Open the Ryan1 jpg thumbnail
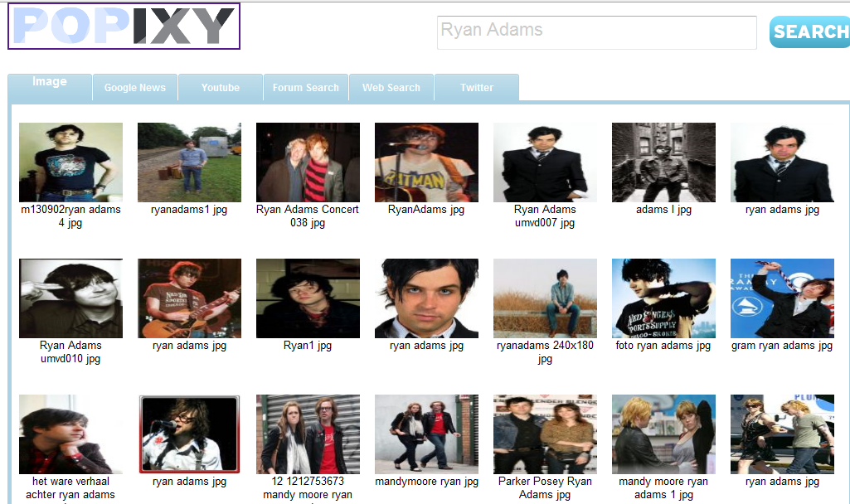Screen dimensions: 850x504 308,298
